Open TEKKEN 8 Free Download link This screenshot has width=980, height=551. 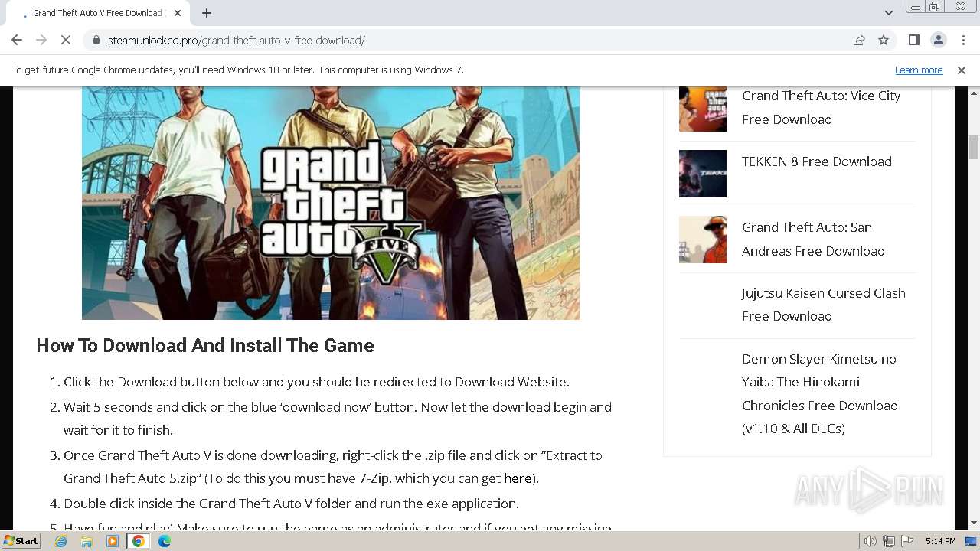[816, 161]
